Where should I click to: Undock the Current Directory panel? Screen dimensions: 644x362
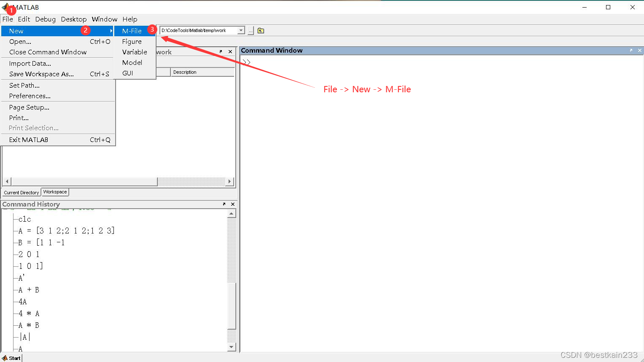click(x=221, y=51)
